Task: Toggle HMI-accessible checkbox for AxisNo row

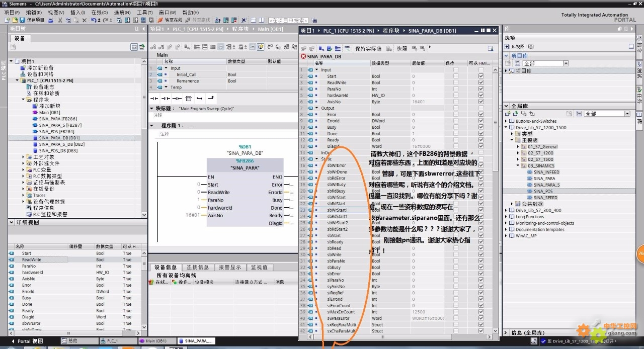Action: 481,102
